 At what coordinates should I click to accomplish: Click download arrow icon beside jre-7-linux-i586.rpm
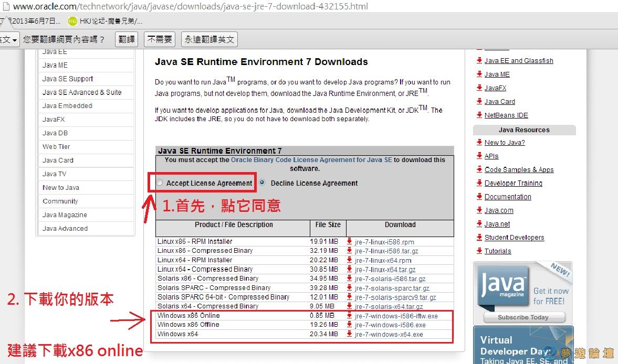pyautogui.click(x=350, y=242)
